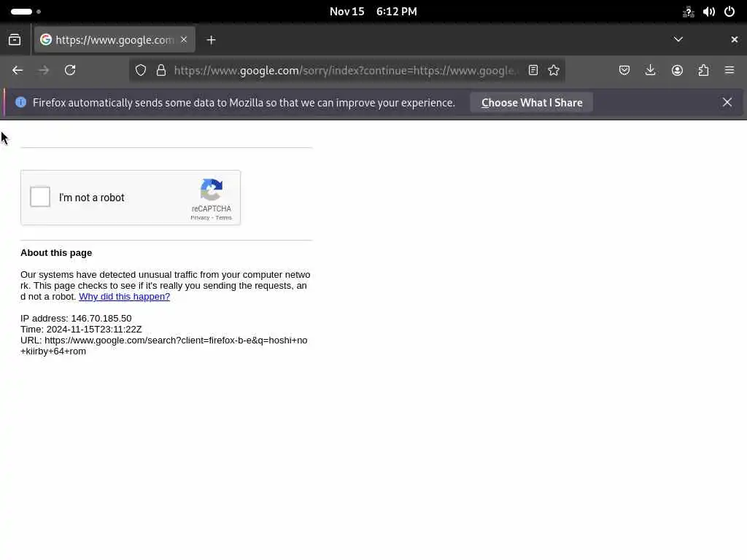
Task: Open Firefox View from the tab bar
Action: (15, 40)
